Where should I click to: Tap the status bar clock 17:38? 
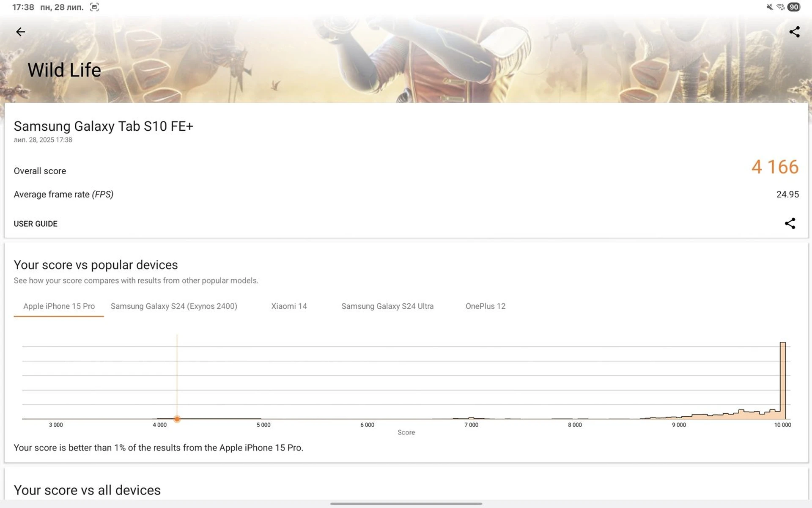(23, 7)
